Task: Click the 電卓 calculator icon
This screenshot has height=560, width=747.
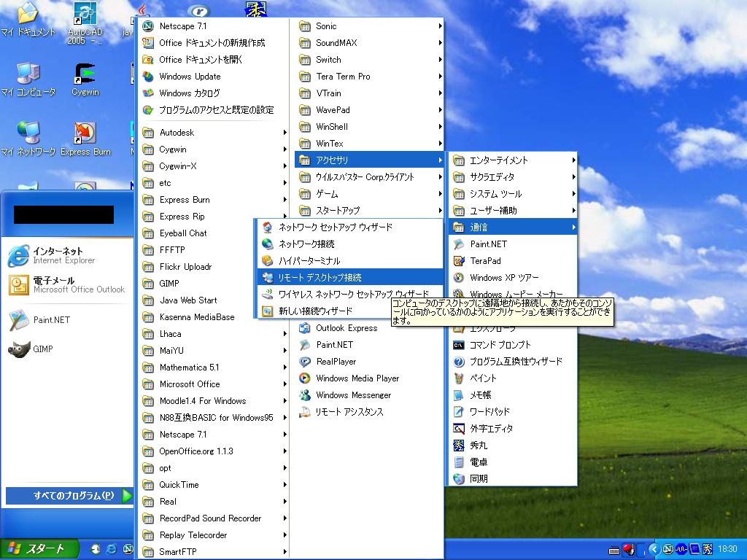Action: tap(458, 462)
